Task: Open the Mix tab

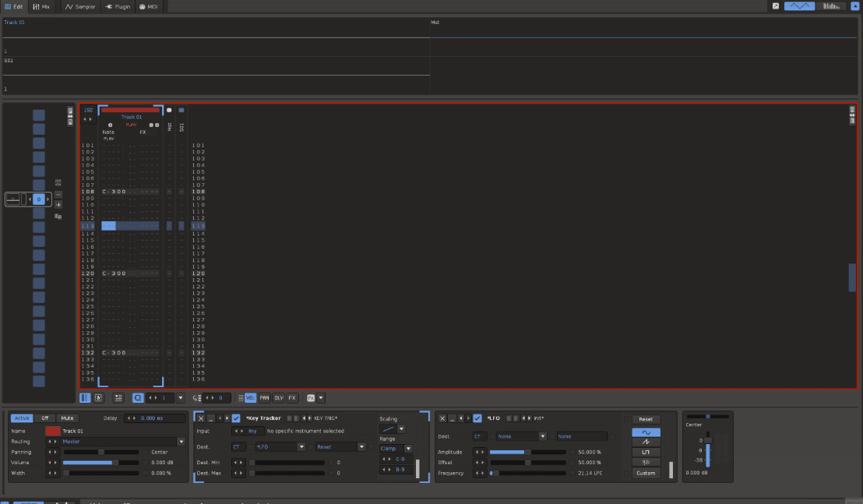Action: tap(41, 6)
